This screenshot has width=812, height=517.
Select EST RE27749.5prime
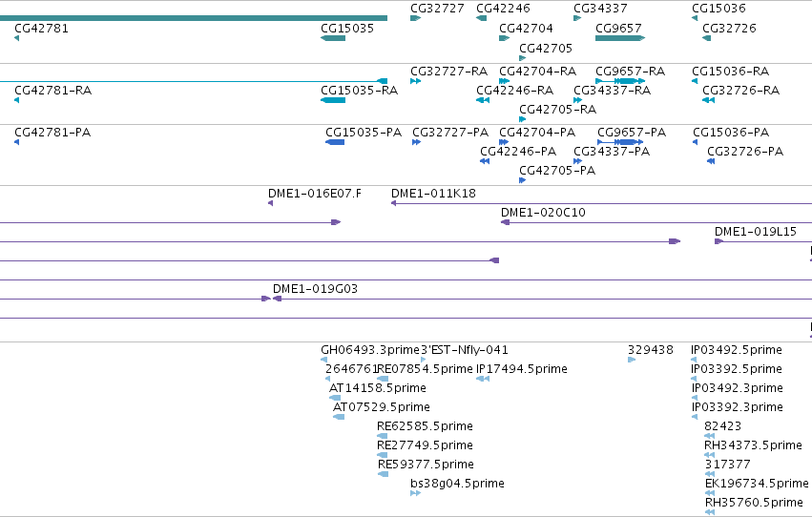[425, 445]
